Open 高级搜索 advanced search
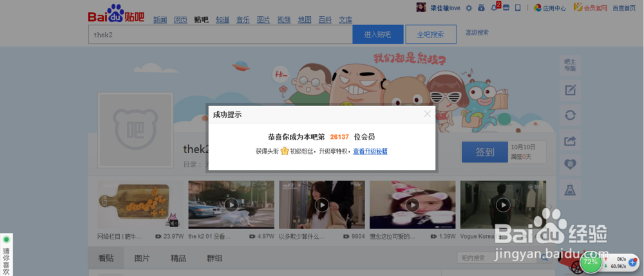The width and height of the screenshot is (644, 276). [477, 33]
